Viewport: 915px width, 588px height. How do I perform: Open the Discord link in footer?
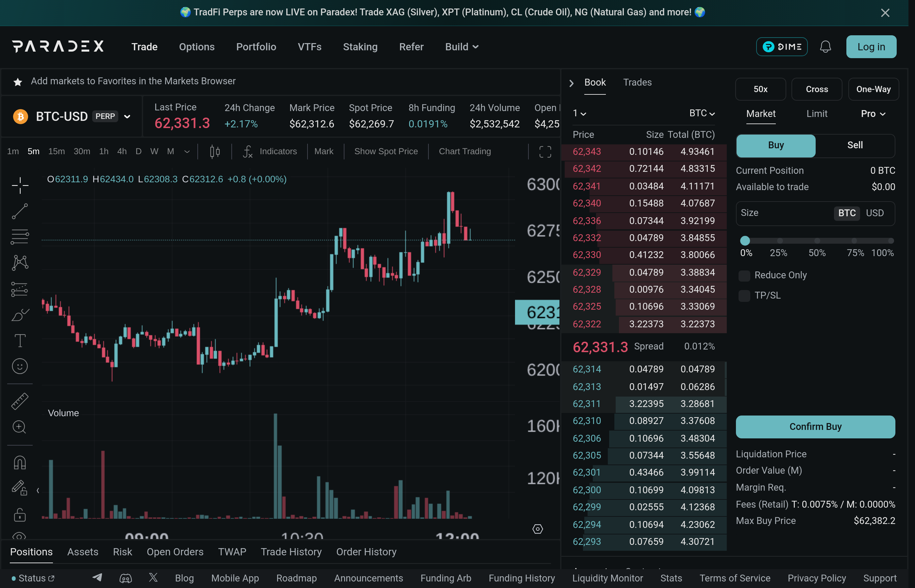(x=125, y=578)
